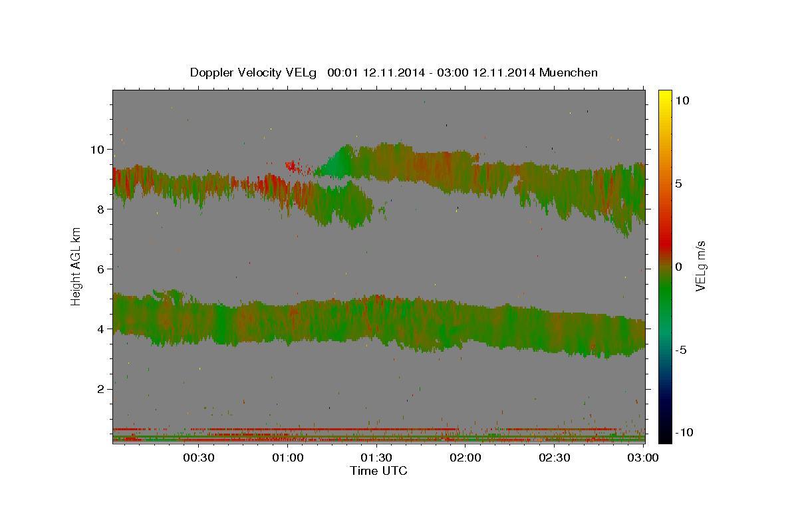Click the 01:00 time tick label

(288, 458)
